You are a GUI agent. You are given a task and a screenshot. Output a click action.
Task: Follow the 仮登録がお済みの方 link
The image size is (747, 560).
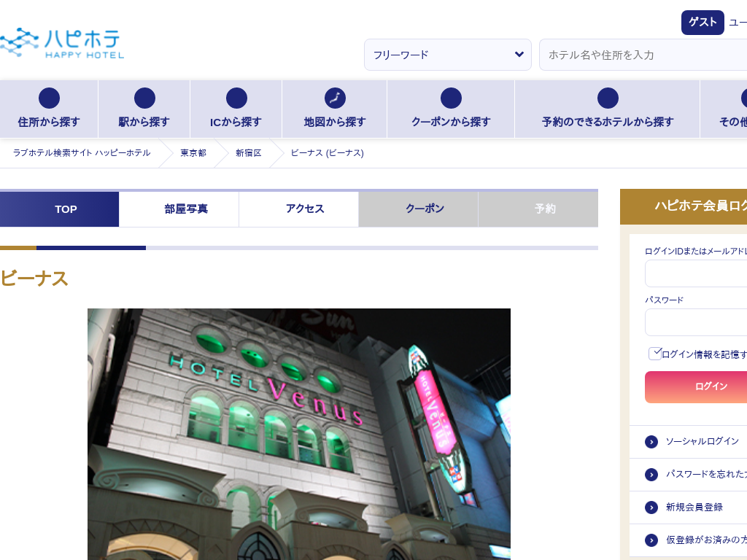pyautogui.click(x=706, y=540)
